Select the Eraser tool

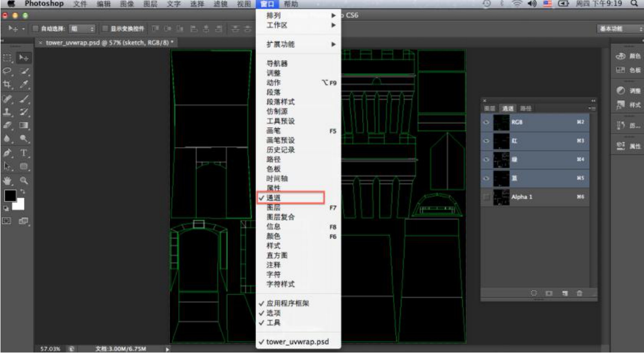tap(8, 124)
